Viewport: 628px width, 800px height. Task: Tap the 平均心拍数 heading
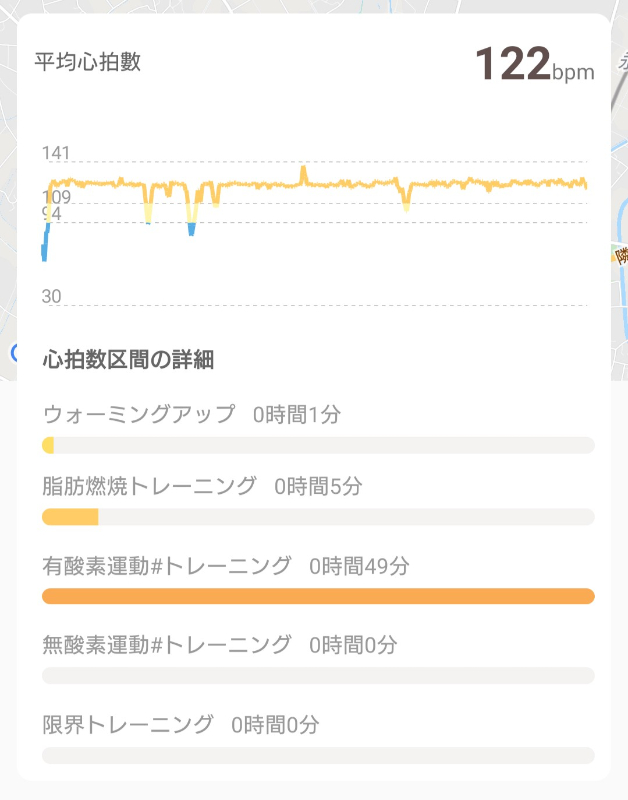click(88, 62)
